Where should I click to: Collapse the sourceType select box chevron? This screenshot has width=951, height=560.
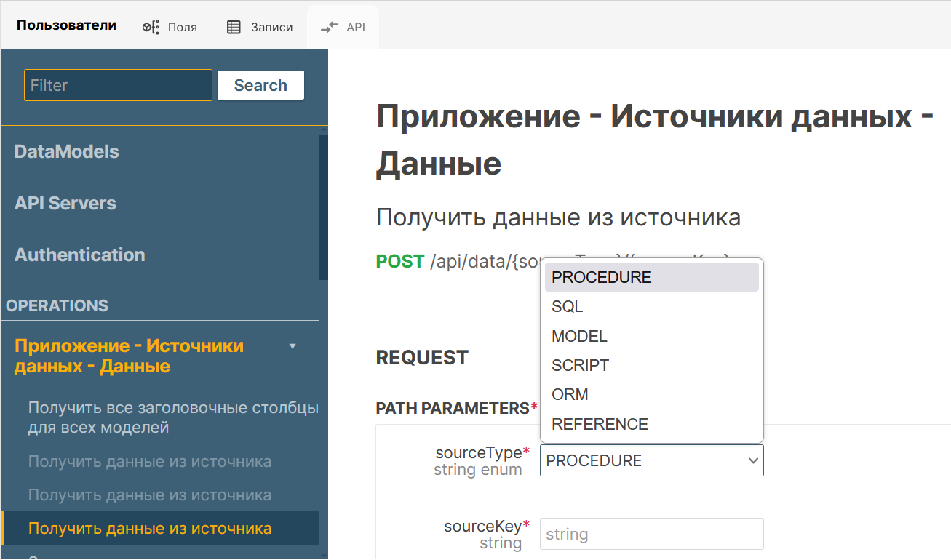(x=752, y=461)
